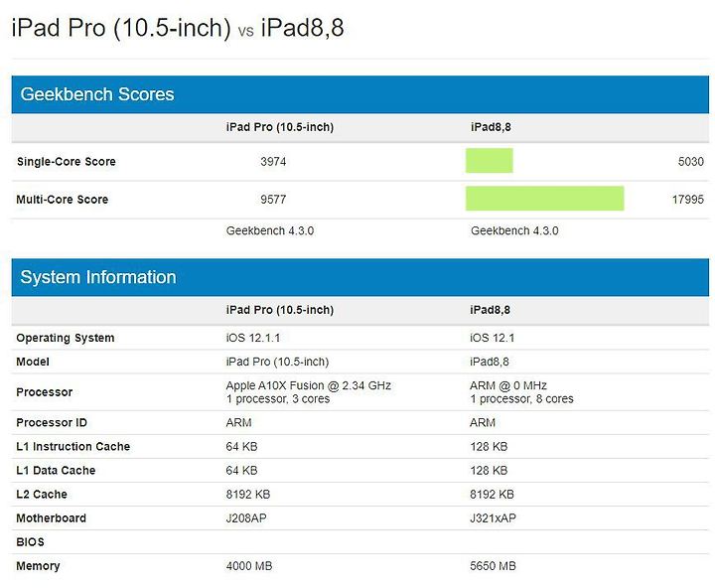The height and width of the screenshot is (588, 715).
Task: Click the 'Processor' row label
Action: pyautogui.click(x=45, y=392)
